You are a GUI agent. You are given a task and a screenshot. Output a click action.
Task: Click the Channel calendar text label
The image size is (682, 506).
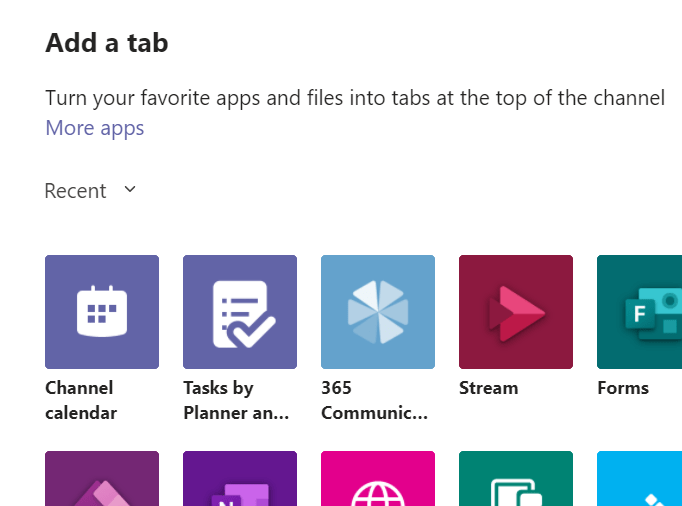tap(81, 400)
